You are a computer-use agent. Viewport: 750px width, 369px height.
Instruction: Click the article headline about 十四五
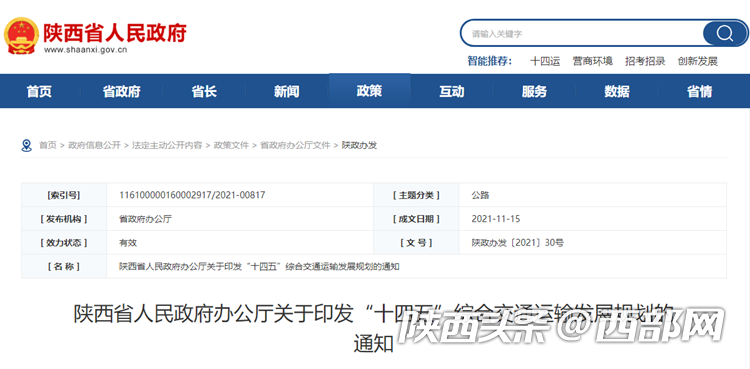(x=374, y=328)
